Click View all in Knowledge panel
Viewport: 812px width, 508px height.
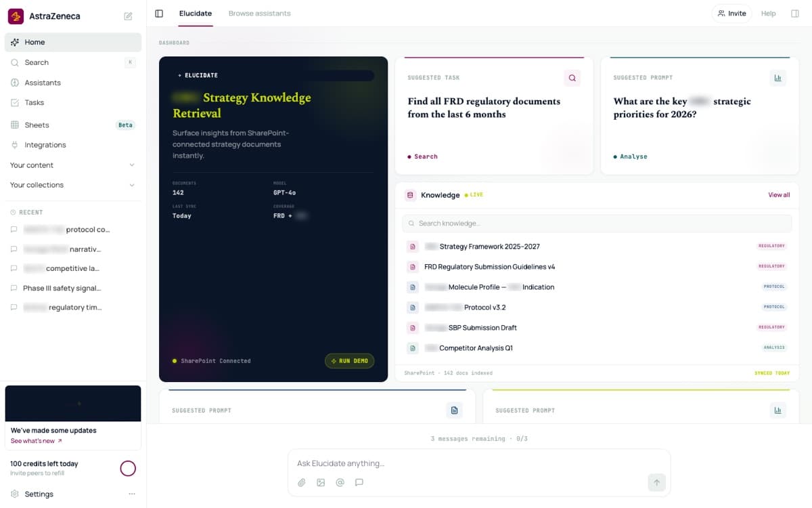click(x=779, y=195)
